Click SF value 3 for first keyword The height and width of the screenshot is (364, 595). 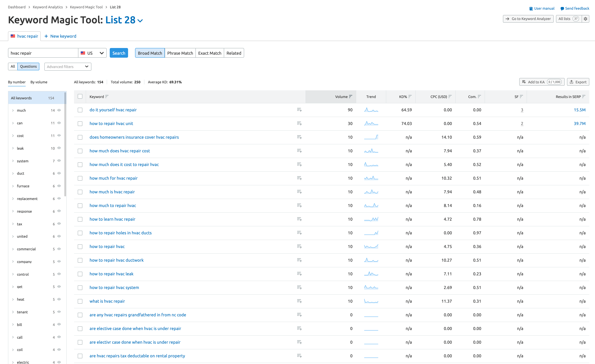click(522, 110)
